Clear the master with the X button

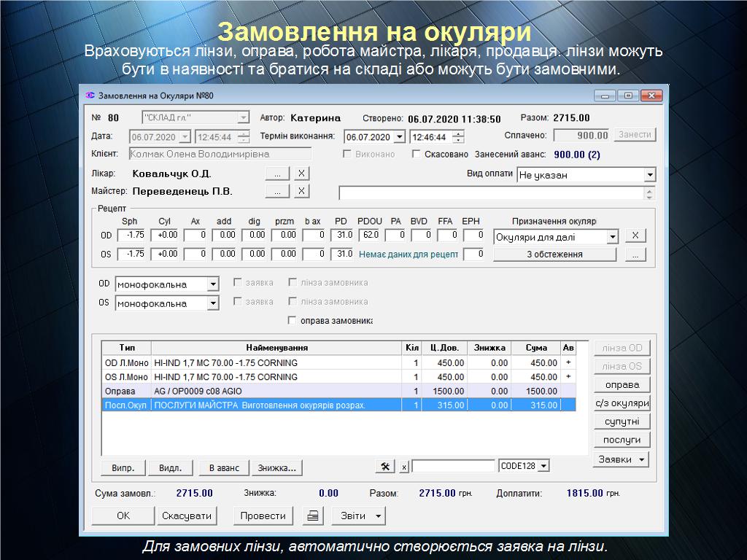coord(301,191)
